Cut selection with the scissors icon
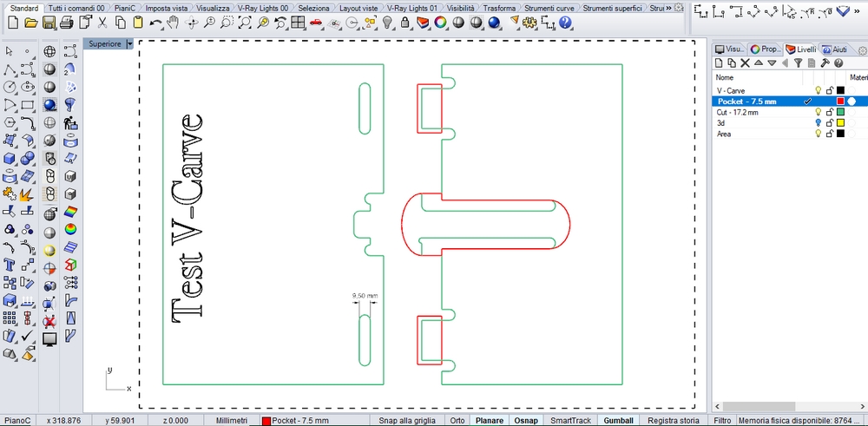 (x=102, y=23)
